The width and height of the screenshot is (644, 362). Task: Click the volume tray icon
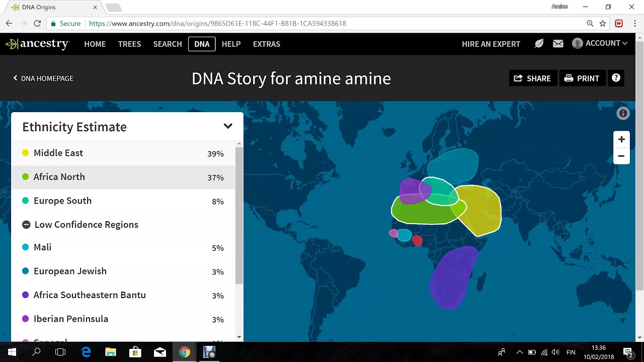pyautogui.click(x=555, y=352)
